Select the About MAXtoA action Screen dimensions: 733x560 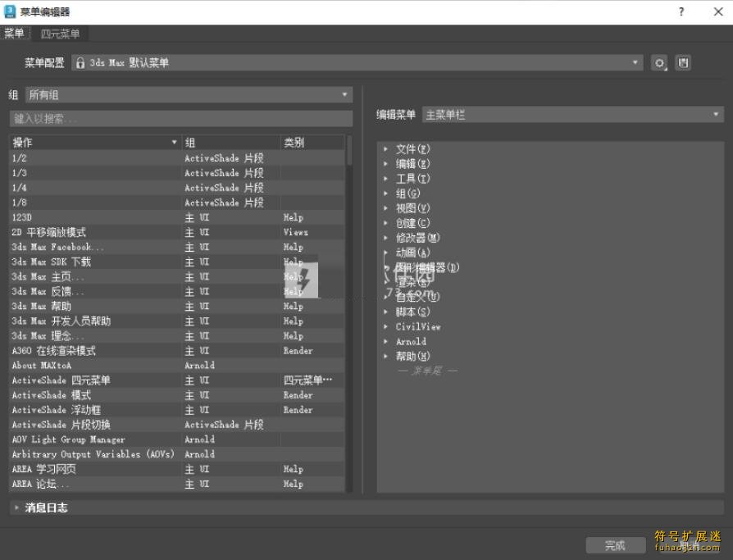coord(177,366)
